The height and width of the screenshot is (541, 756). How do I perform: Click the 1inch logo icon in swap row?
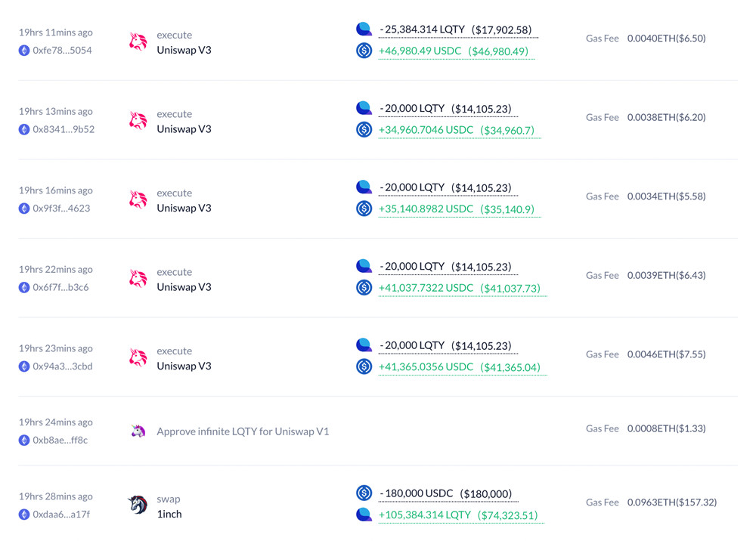click(x=138, y=505)
